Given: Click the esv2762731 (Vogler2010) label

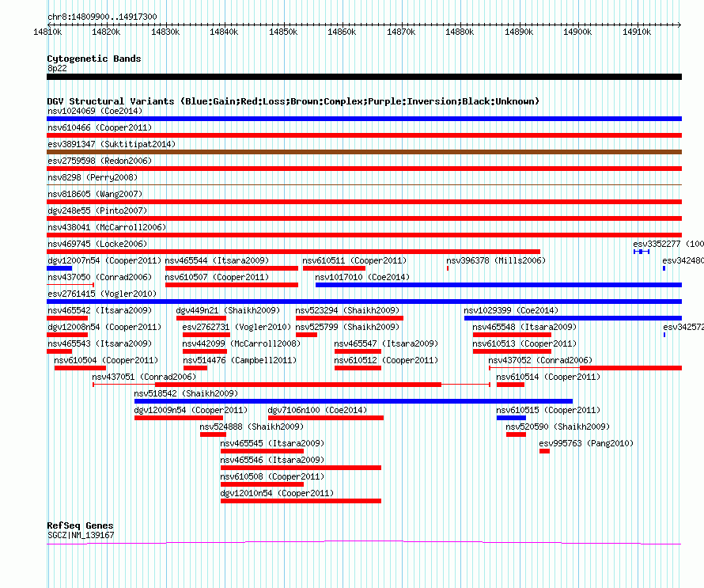Looking at the screenshot, I should point(237,327).
